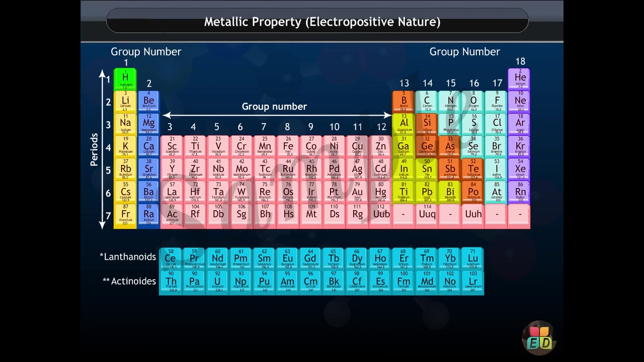The height and width of the screenshot is (362, 644).
Task: Pick the Gadolinium (Gd) tile
Action: [310, 259]
